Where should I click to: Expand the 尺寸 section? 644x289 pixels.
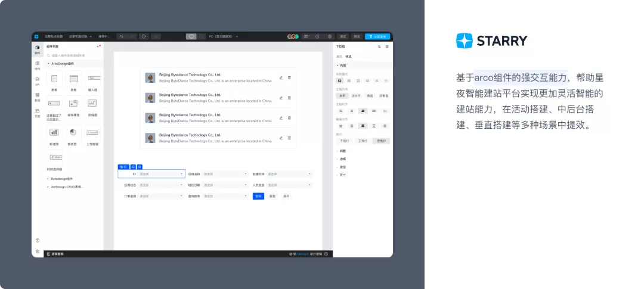pyautogui.click(x=341, y=175)
